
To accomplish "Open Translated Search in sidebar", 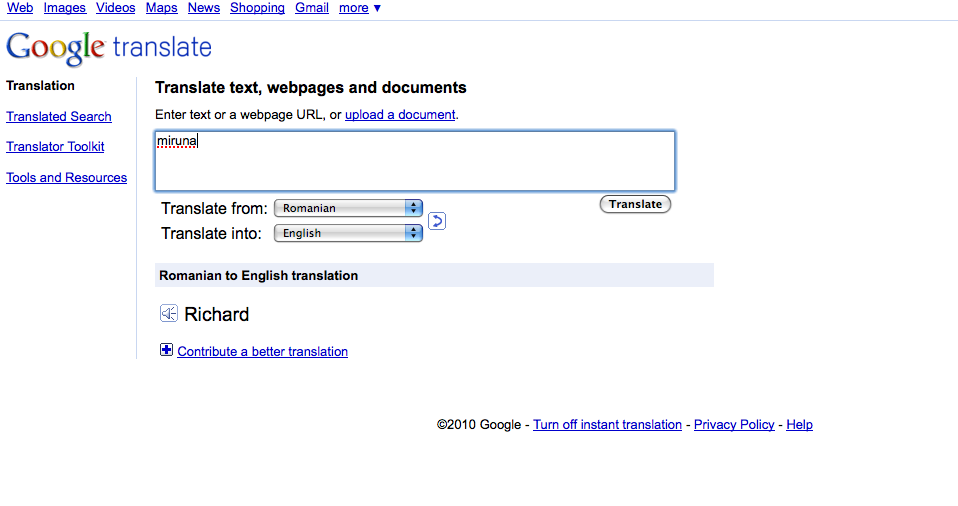I will [x=59, y=117].
